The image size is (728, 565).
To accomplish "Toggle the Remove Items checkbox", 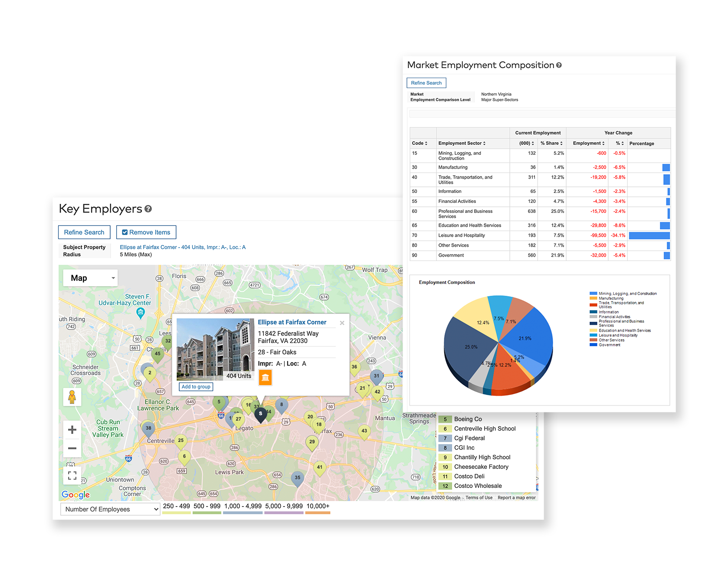I will (125, 232).
